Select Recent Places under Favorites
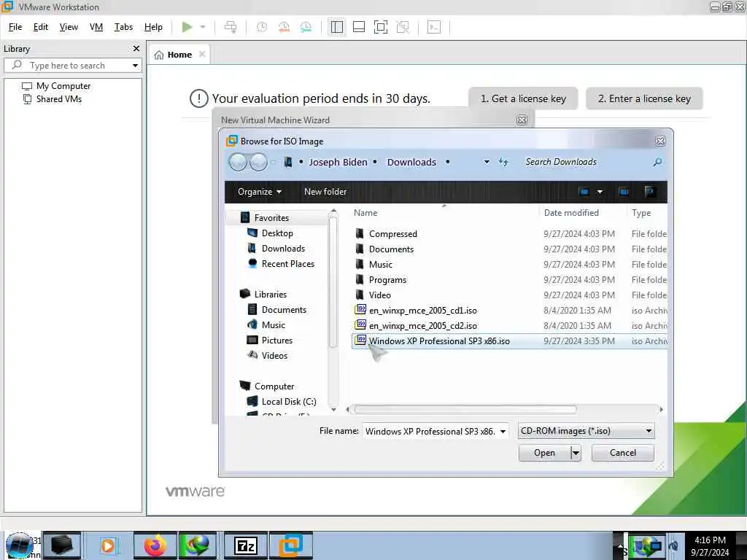Image resolution: width=747 pixels, height=560 pixels. [287, 264]
